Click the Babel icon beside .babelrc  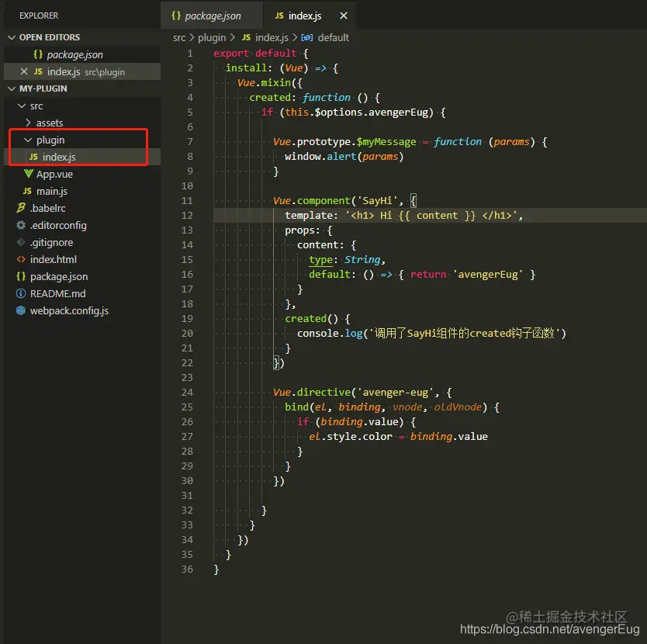point(21,208)
